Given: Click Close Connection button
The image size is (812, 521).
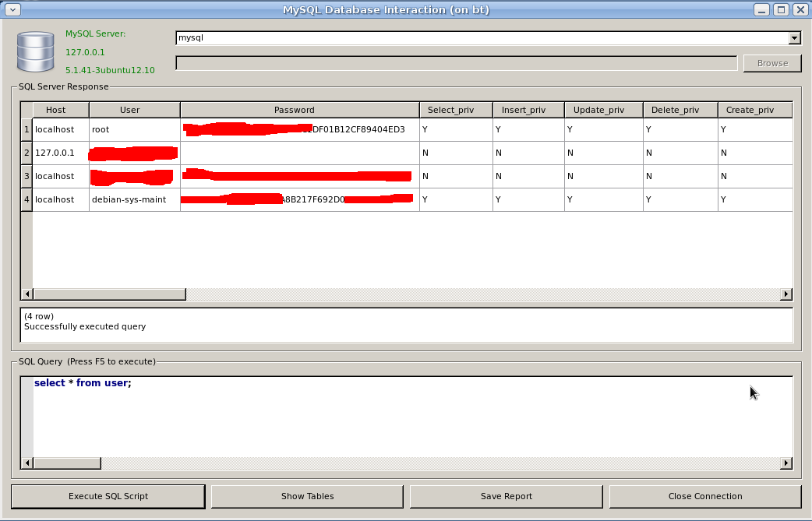Looking at the screenshot, I should coord(704,496).
